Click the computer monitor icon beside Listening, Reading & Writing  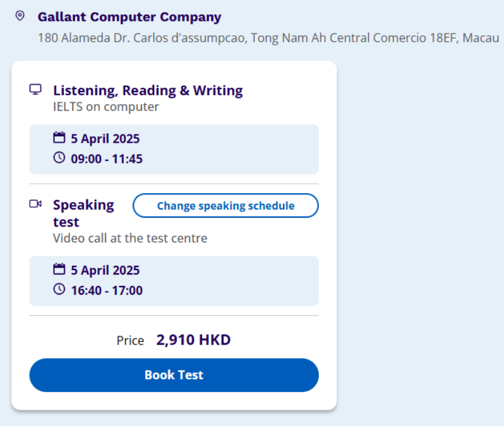(x=35, y=90)
